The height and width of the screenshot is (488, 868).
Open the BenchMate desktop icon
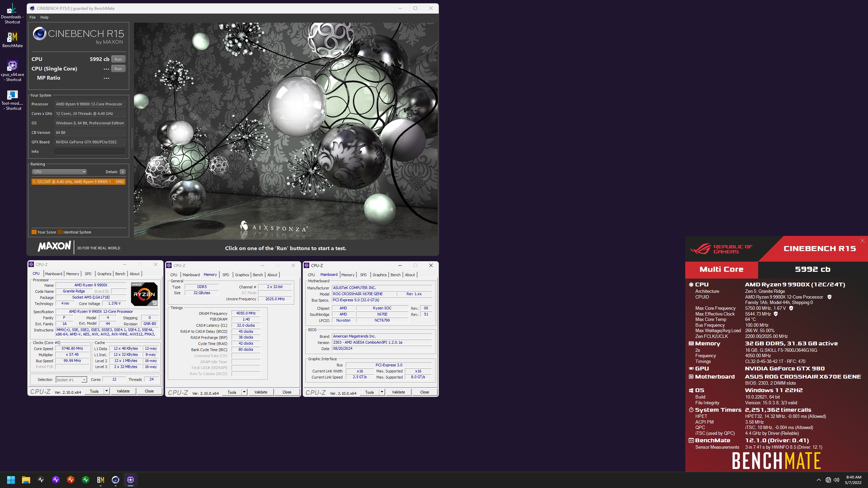coord(12,40)
